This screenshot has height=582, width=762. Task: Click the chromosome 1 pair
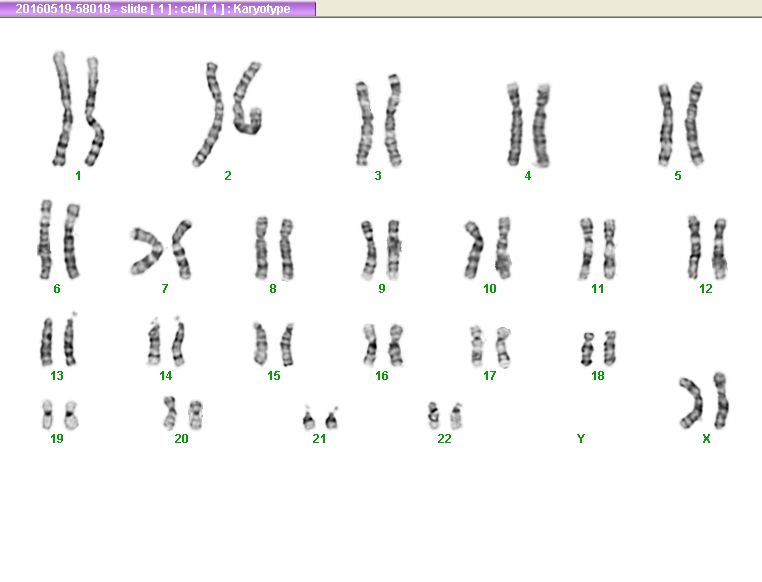(x=78, y=109)
